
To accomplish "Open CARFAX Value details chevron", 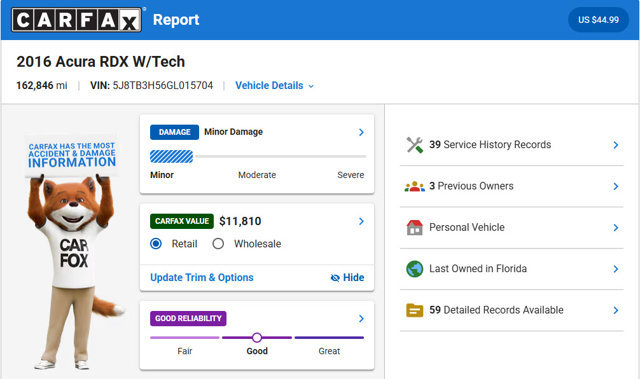I will [361, 221].
